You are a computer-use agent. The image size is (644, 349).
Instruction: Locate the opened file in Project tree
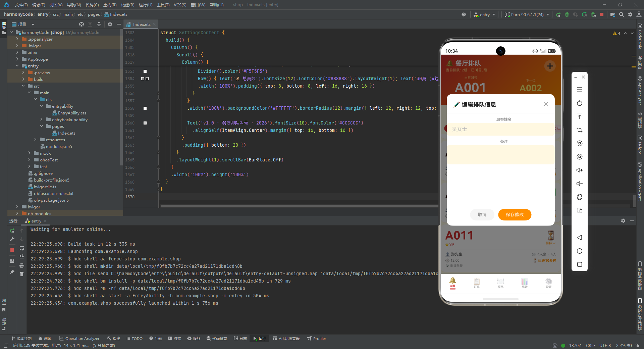(82, 24)
